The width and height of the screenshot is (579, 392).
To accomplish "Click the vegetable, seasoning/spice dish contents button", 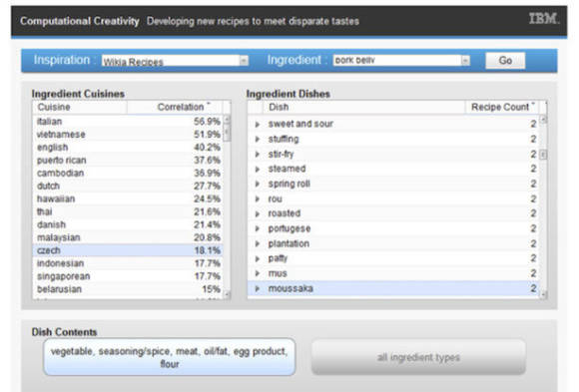I will [169, 357].
